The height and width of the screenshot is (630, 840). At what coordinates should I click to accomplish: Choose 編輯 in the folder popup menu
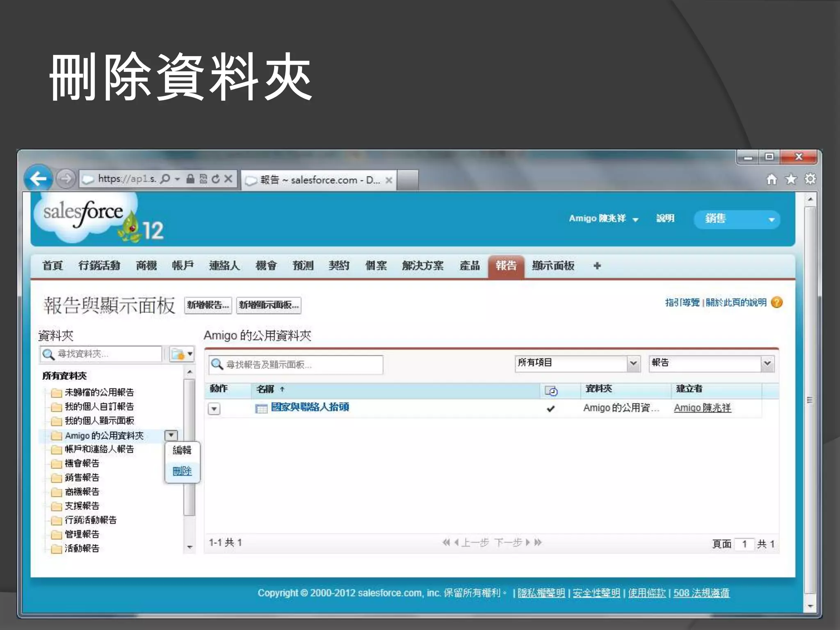182,450
